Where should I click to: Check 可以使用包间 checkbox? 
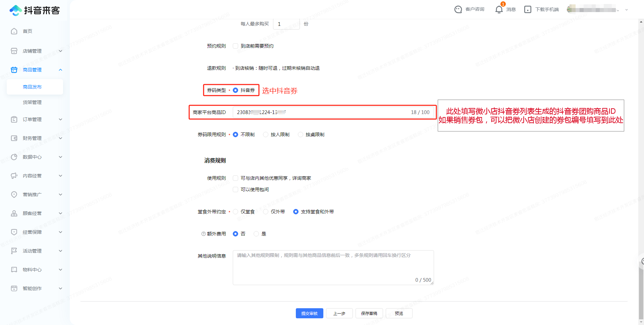point(235,189)
